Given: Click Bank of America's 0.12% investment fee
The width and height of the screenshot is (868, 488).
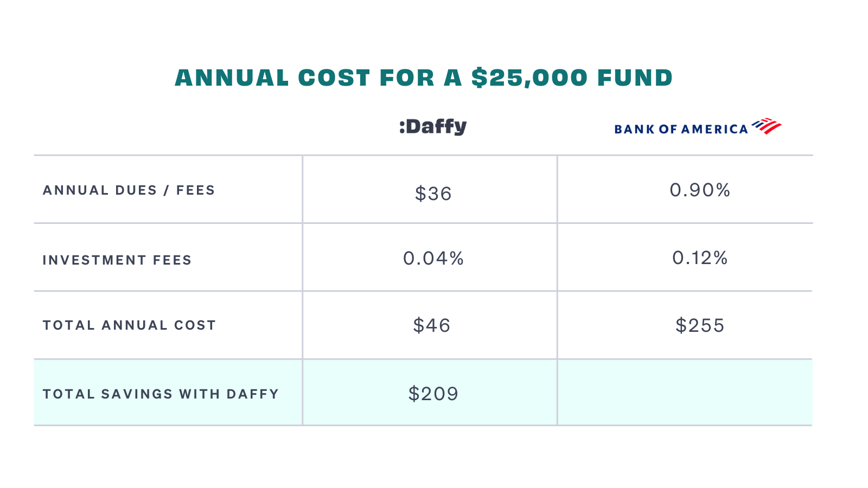Looking at the screenshot, I should [x=700, y=258].
